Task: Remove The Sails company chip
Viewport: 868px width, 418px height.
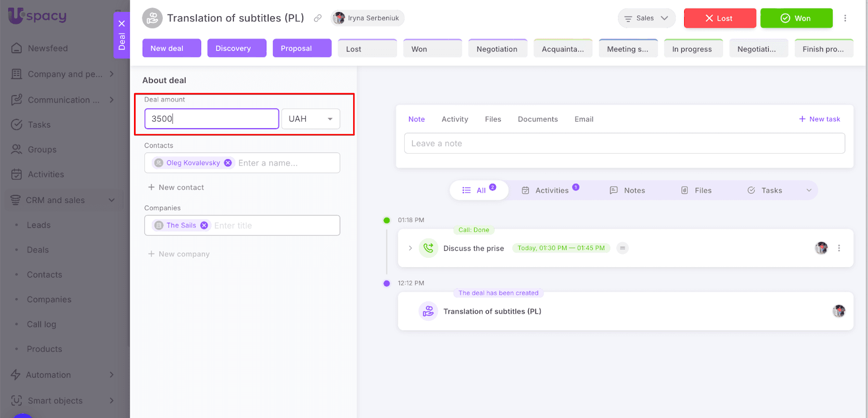Action: coord(204,225)
